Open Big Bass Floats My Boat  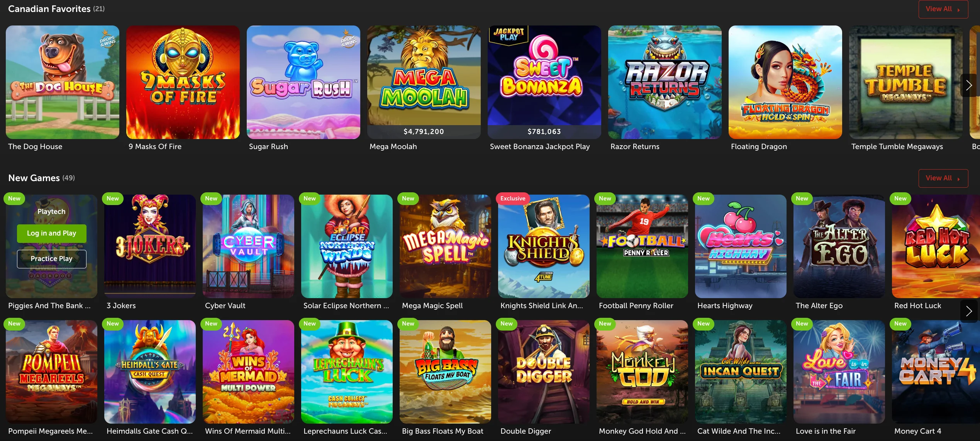[445, 372]
